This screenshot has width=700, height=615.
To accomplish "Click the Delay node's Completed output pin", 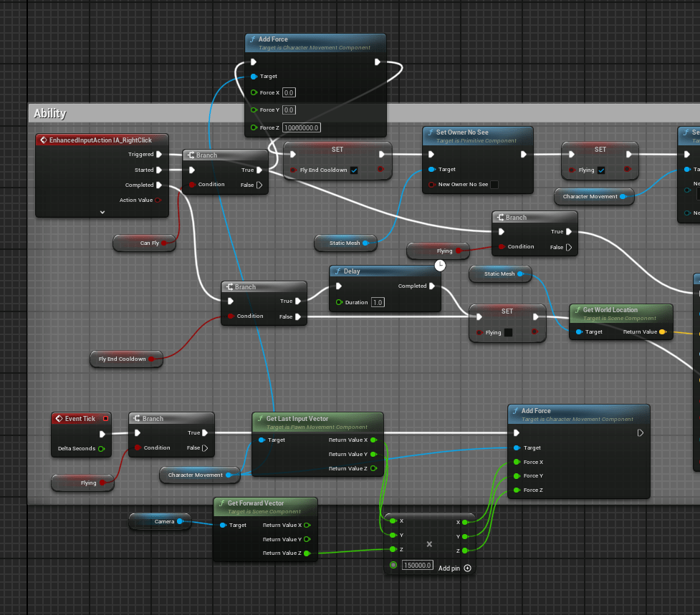I will point(432,286).
